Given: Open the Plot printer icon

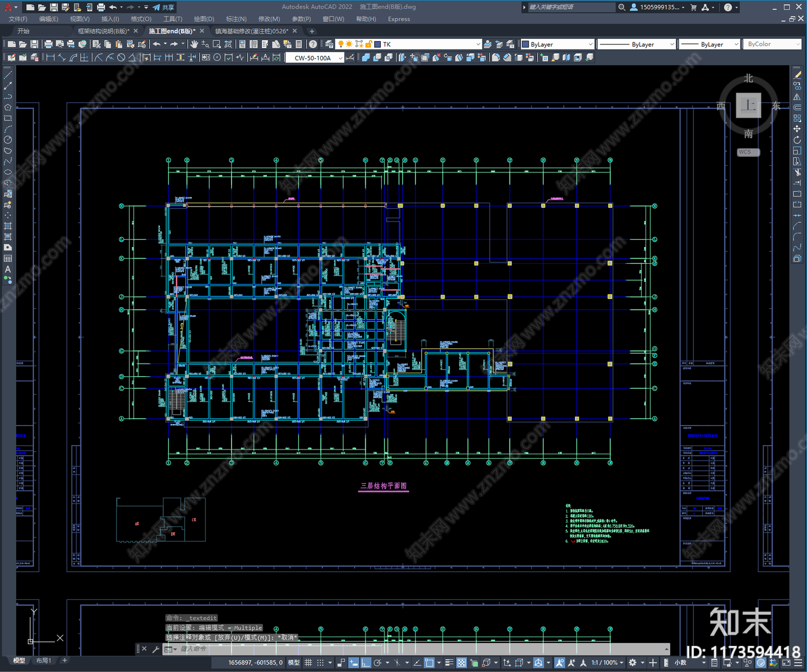Looking at the screenshot, I should 48,44.
